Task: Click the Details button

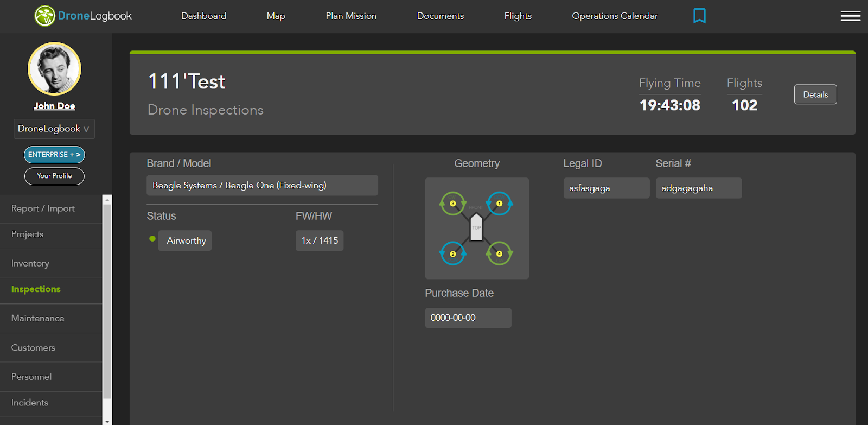Action: coord(815,94)
